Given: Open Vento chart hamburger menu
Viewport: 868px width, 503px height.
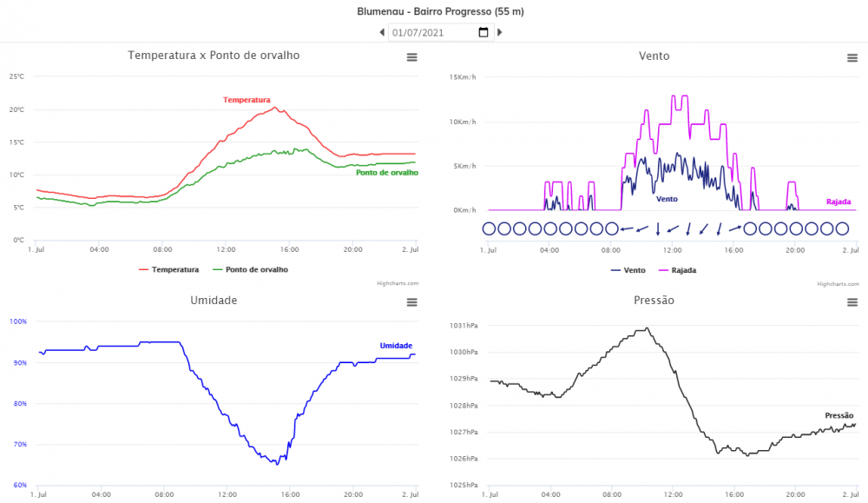Looking at the screenshot, I should [852, 58].
